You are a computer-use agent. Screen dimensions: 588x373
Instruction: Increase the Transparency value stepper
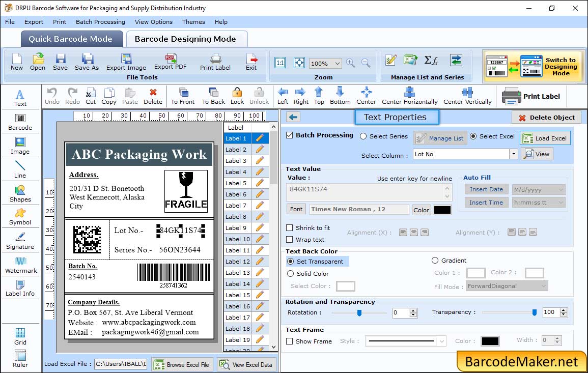pyautogui.click(x=563, y=310)
